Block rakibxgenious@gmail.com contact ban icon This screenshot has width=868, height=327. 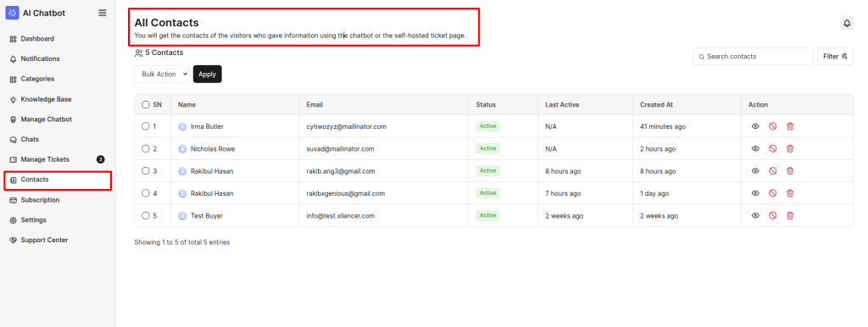pyautogui.click(x=772, y=193)
